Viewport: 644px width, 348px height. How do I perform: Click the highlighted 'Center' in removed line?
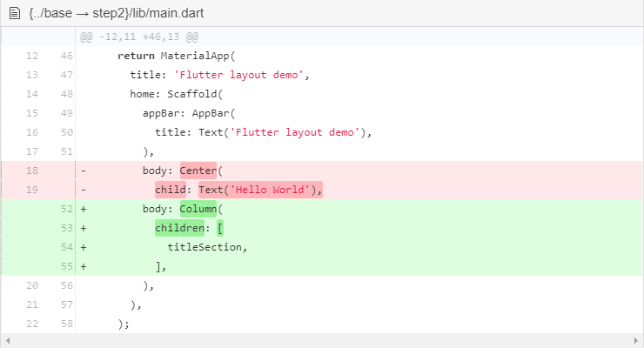tap(198, 171)
